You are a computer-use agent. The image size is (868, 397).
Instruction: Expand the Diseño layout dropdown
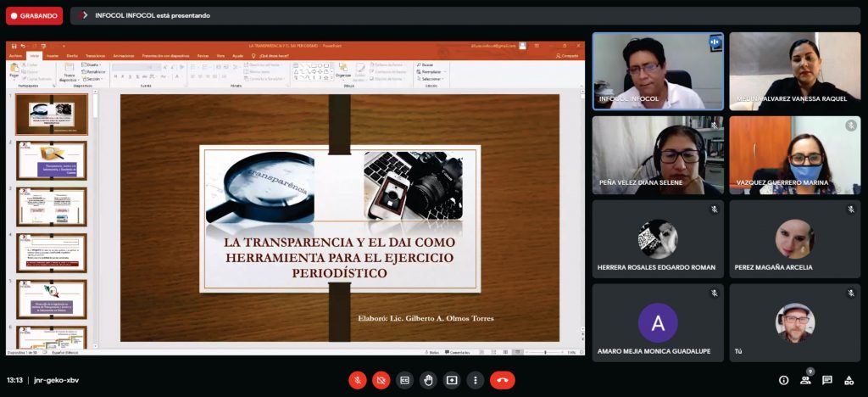(x=94, y=64)
